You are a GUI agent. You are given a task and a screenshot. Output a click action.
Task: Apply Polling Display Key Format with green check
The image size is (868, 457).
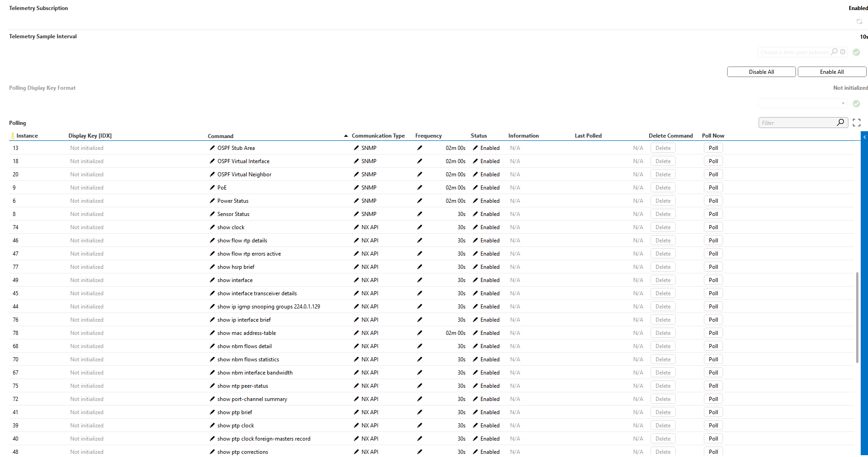point(856,104)
